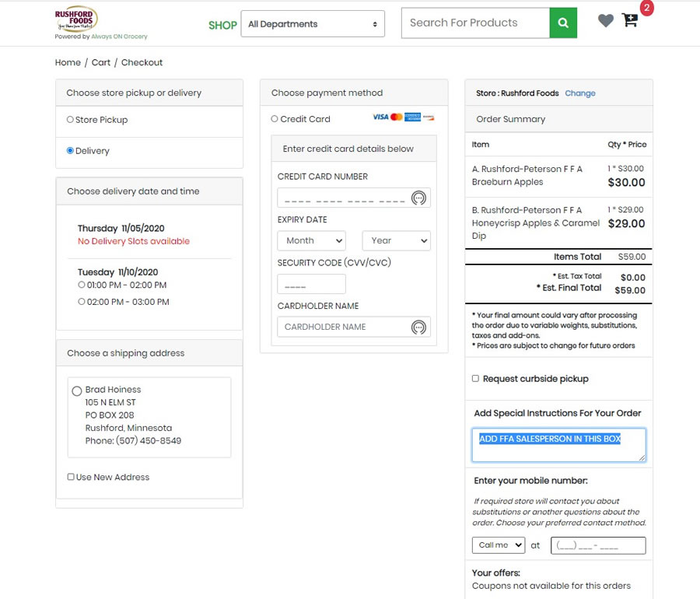Viewport: 700px width, 599px height.
Task: Click the $29.00 item price
Action: tap(626, 223)
